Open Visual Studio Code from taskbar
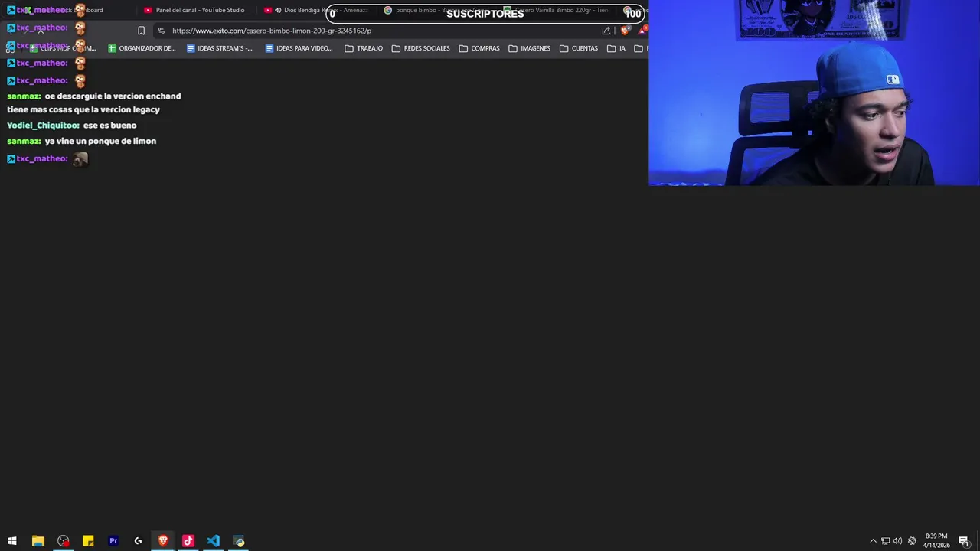Image resolution: width=980 pixels, height=551 pixels. 213,541
